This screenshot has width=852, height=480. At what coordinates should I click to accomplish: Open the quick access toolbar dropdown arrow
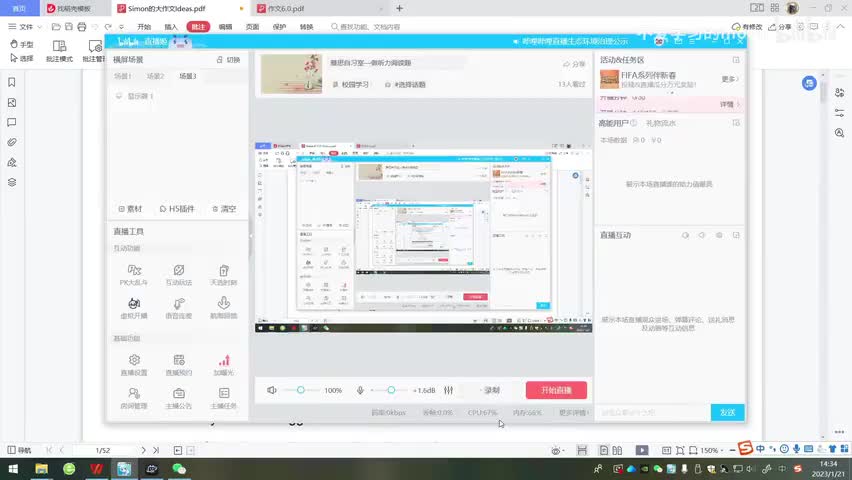click(121, 27)
